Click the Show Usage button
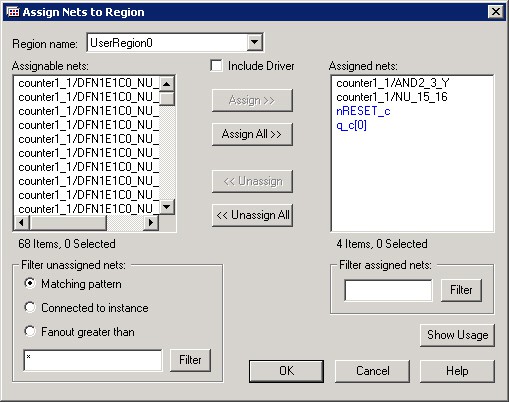Screen dimensions: 509x402 tap(457, 335)
